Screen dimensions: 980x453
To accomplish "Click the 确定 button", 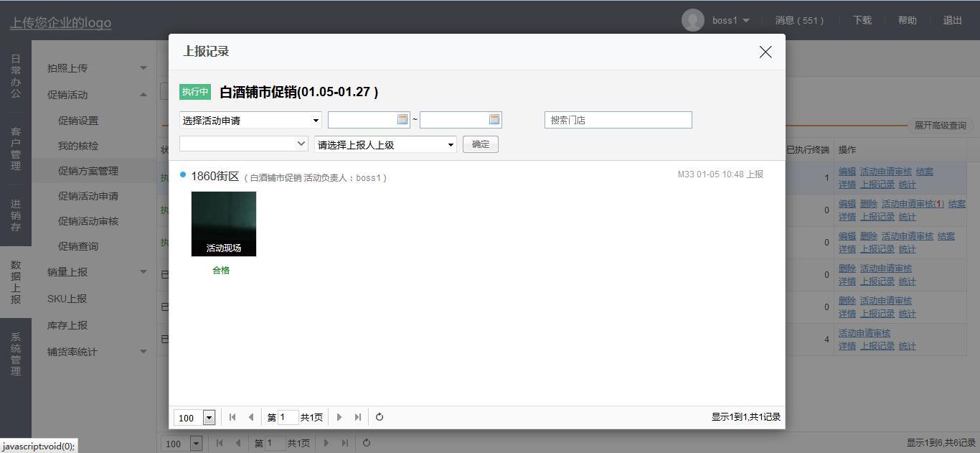I will (480, 144).
